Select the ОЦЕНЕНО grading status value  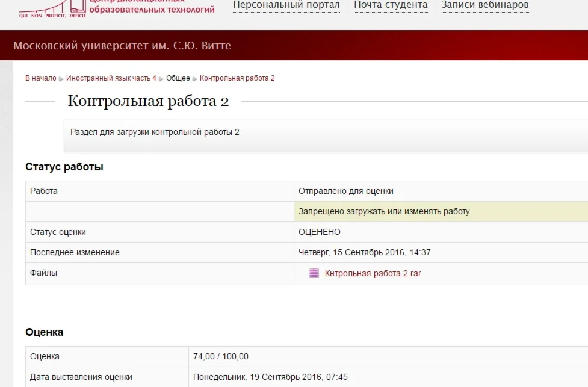(x=319, y=232)
